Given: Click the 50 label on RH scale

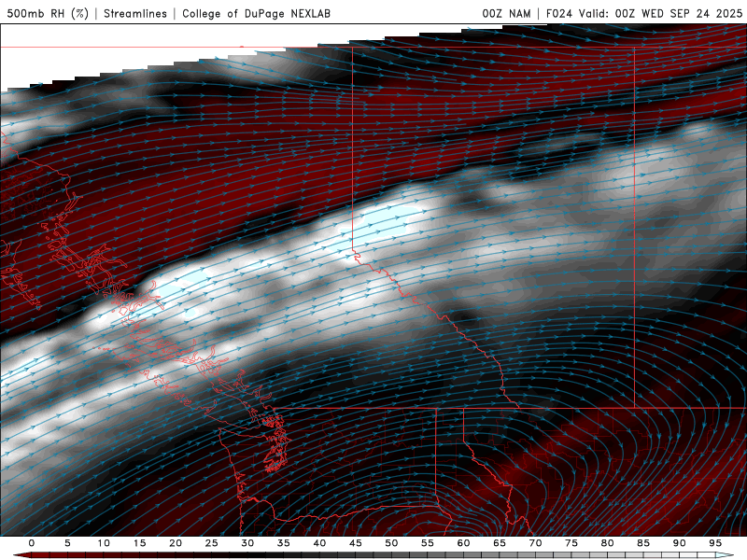Looking at the screenshot, I should [x=391, y=543].
